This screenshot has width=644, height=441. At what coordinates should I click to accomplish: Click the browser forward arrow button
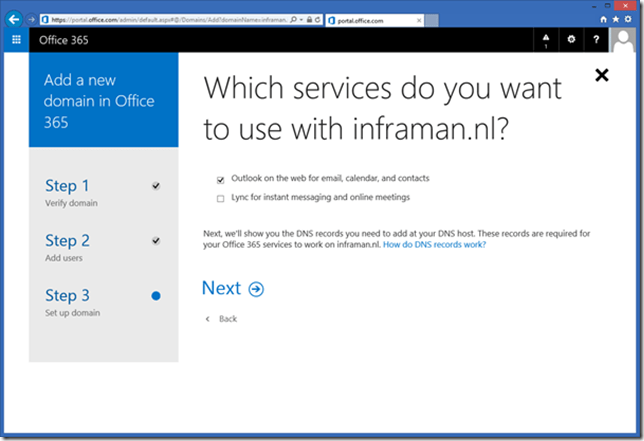tap(31, 19)
